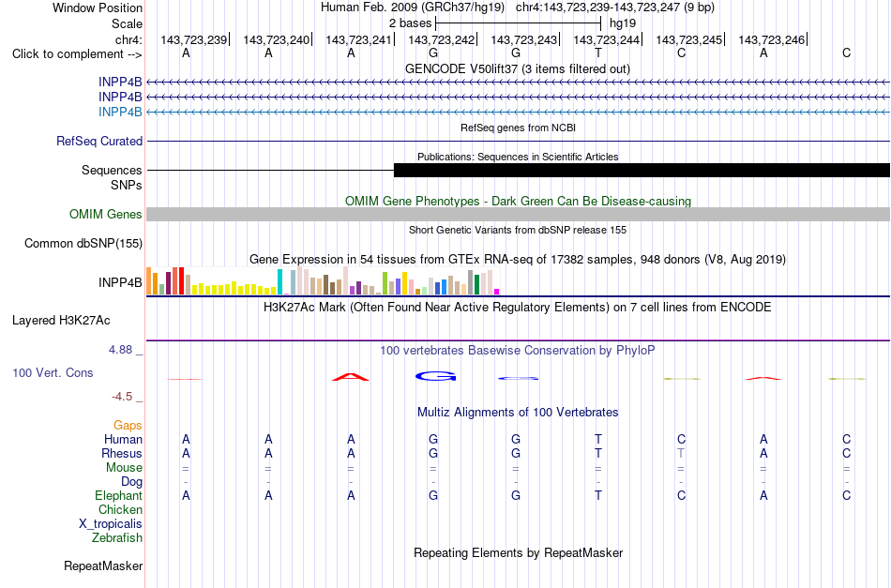Click the INPP4B label beside GTEx bars

coord(120,282)
